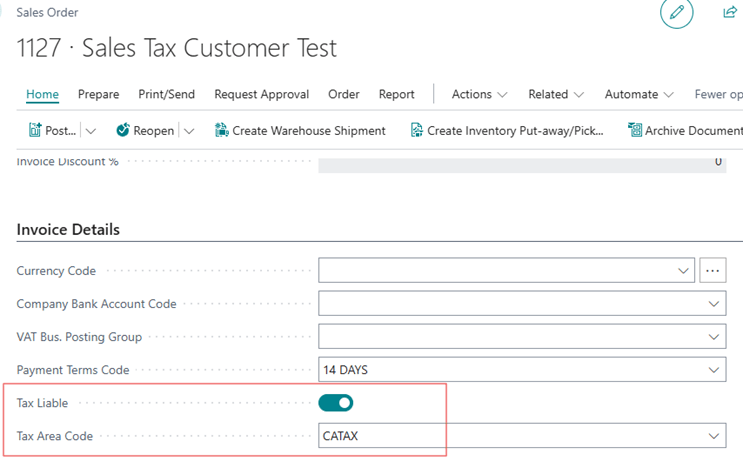Click the Archive Document icon

634,130
